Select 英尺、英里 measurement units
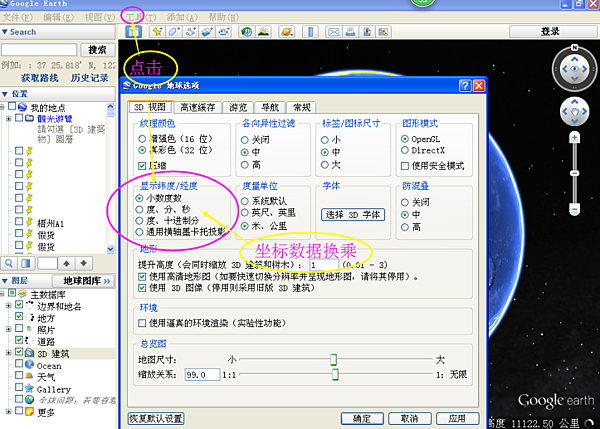Viewport: 600px width, 429px height. (x=268, y=212)
